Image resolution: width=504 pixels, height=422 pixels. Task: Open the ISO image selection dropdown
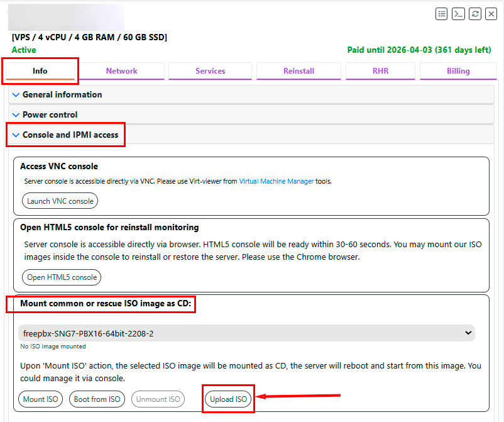(246, 333)
